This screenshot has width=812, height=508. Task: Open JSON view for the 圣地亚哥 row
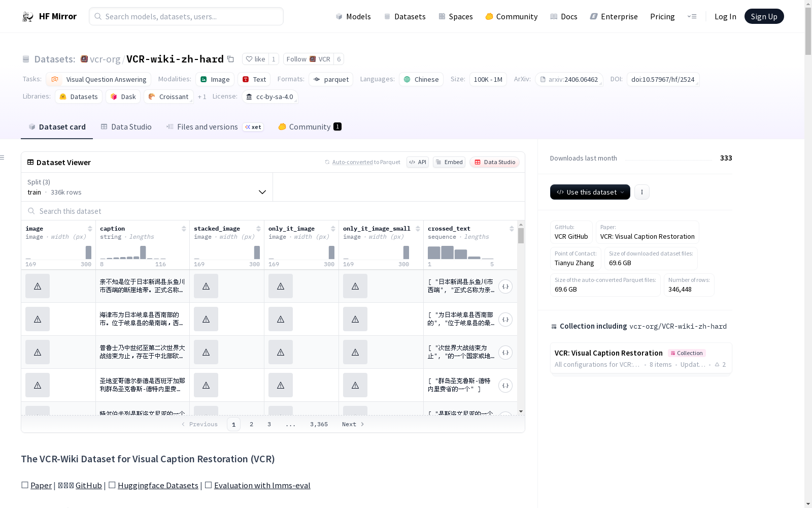[x=505, y=386]
